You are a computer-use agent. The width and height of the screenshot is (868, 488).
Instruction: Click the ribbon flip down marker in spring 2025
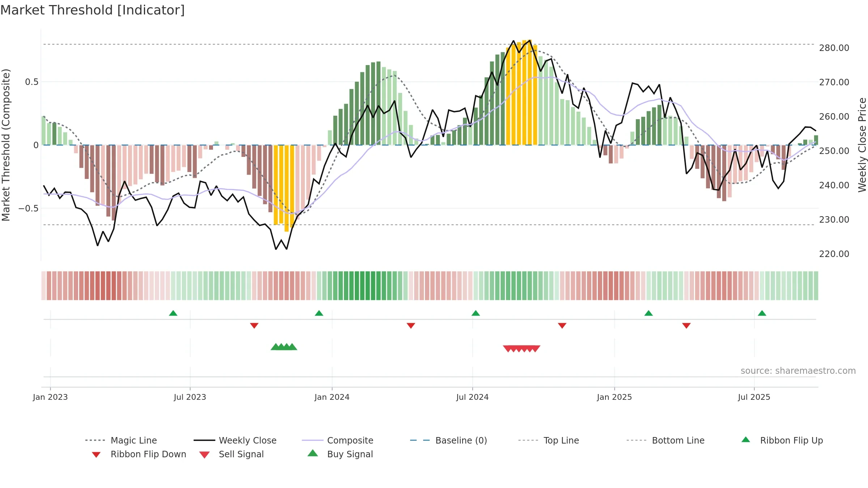click(686, 326)
